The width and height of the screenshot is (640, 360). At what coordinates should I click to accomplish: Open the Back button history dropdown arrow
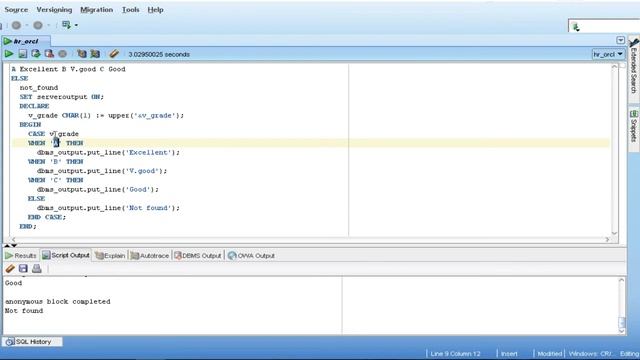pyautogui.click(x=27, y=25)
